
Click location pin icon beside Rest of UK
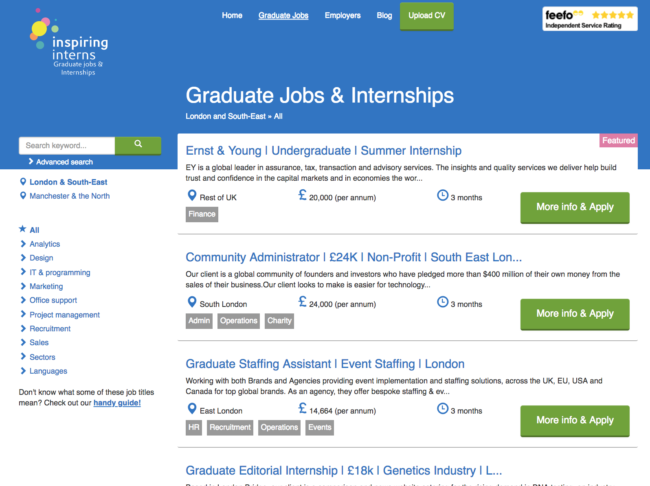192,196
